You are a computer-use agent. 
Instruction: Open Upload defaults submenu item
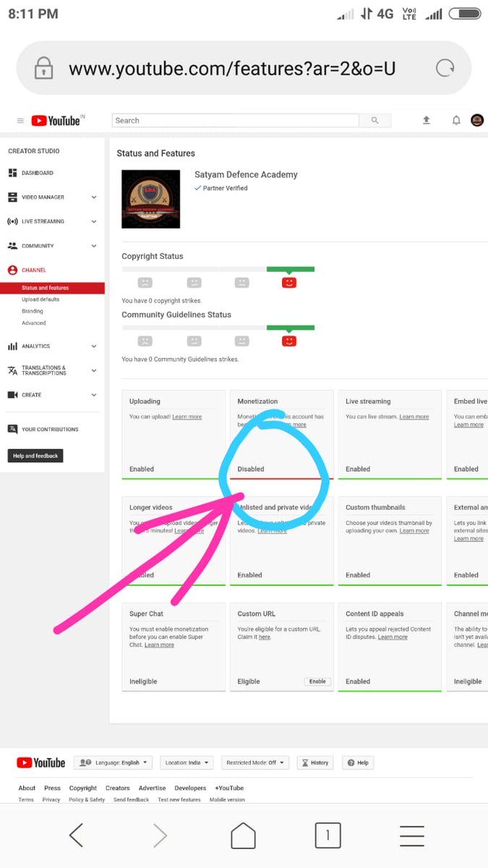pyautogui.click(x=40, y=299)
